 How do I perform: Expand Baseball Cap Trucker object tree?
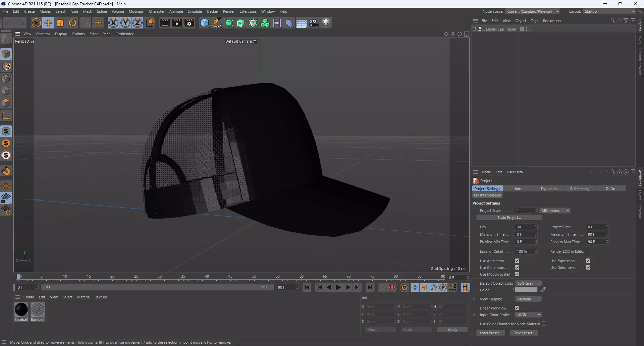point(474,29)
